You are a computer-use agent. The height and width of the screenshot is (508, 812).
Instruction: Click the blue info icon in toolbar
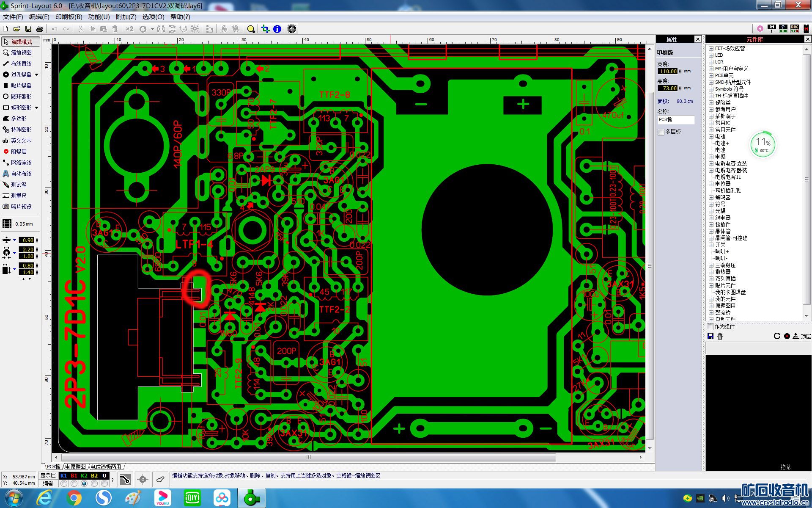[x=277, y=29]
